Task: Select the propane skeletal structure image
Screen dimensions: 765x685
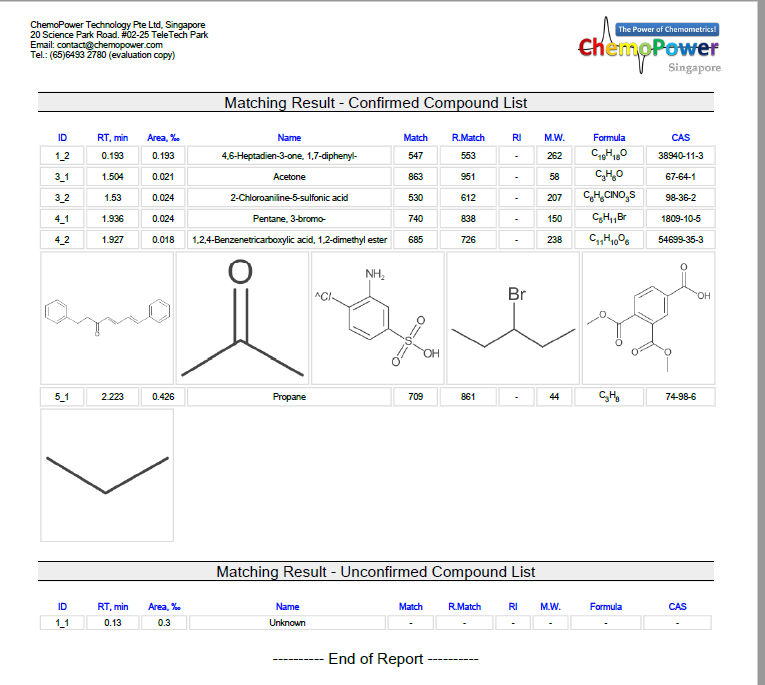Action: coord(107,474)
